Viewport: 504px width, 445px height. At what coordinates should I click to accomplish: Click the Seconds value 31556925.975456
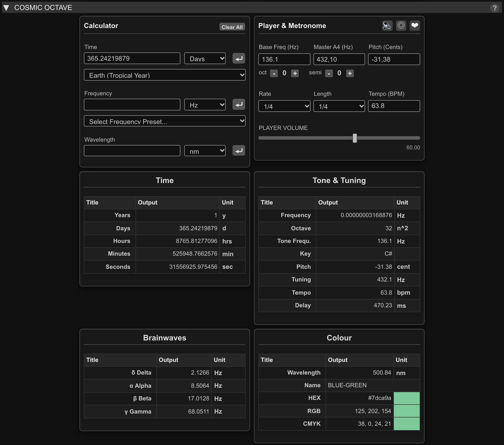[193, 267]
